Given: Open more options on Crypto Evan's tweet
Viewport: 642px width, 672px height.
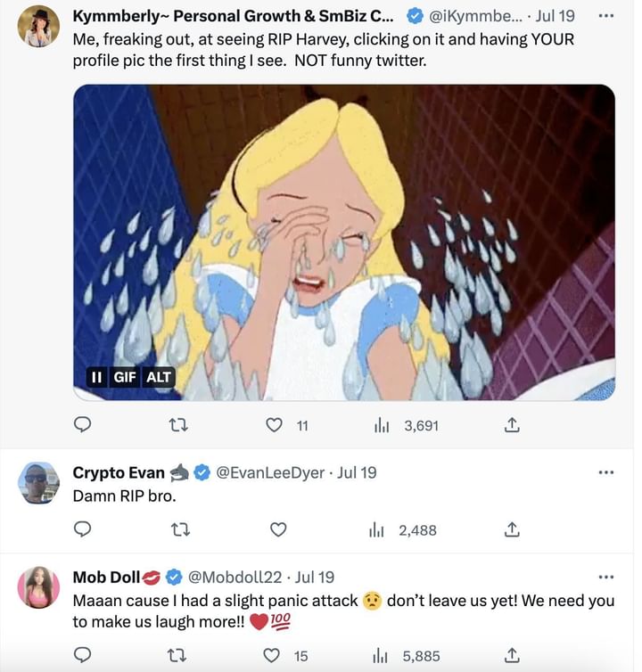Looking at the screenshot, I should [x=606, y=472].
